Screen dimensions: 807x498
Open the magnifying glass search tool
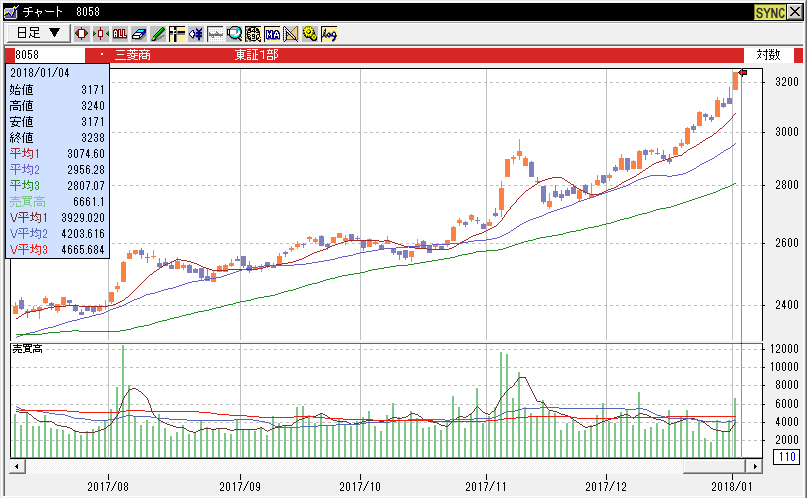pyautogui.click(x=234, y=33)
